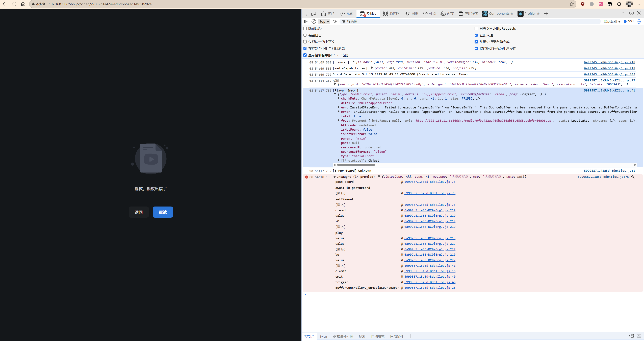Click the 重试 retry button on the page
The image size is (644, 341).
pyautogui.click(x=163, y=212)
